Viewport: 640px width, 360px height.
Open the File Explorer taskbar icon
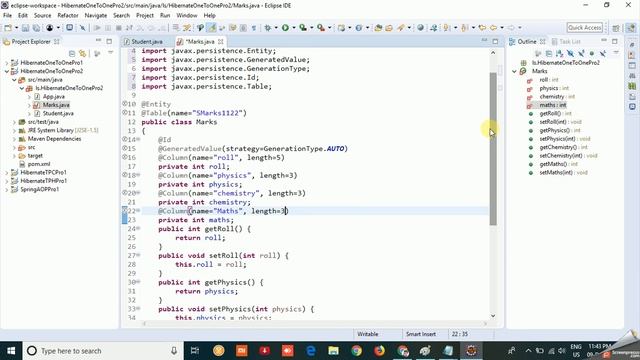click(333, 351)
